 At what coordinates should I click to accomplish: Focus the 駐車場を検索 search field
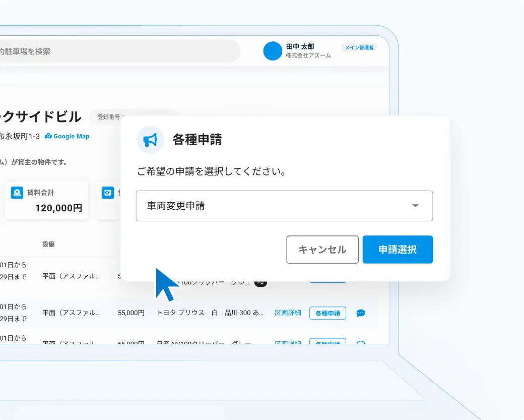click(116, 51)
